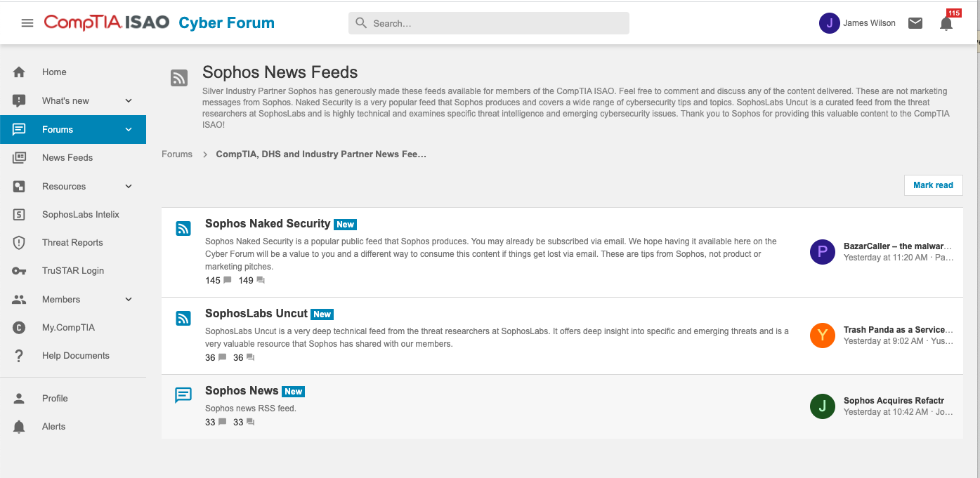Expand the Forums chevron
The image size is (980, 478).
(x=129, y=129)
